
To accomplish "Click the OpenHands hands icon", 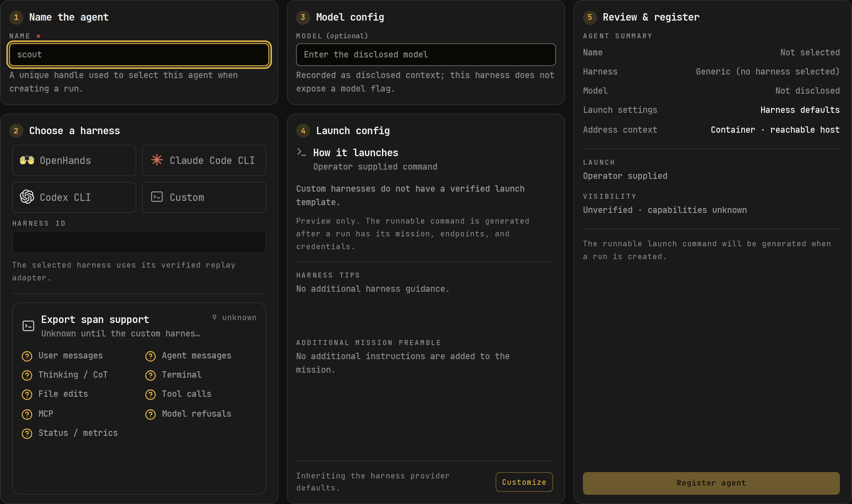I will tap(27, 160).
